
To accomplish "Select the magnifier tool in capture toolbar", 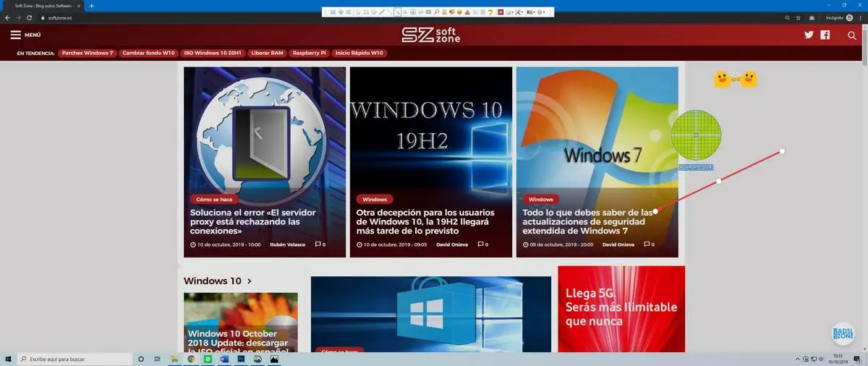I will click(436, 12).
